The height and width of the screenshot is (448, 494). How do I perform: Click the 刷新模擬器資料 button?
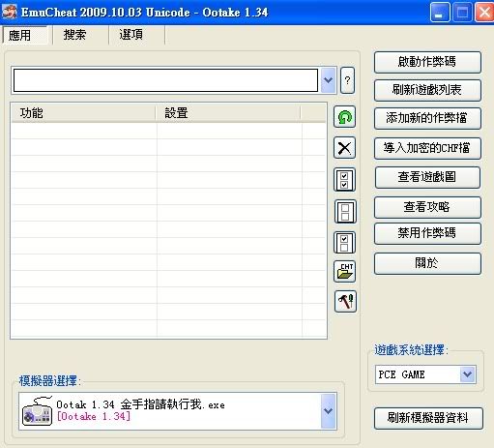pos(428,418)
